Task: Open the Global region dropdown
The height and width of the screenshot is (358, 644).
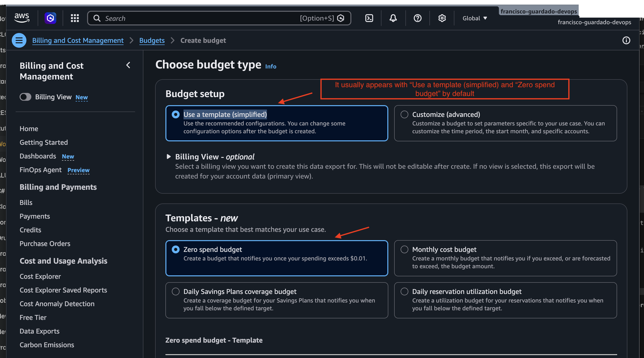Action: [x=474, y=18]
